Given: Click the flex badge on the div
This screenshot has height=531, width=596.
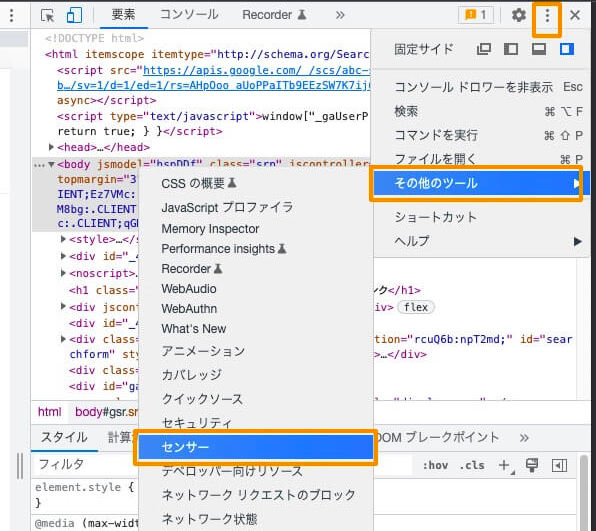Looking at the screenshot, I should (416, 307).
